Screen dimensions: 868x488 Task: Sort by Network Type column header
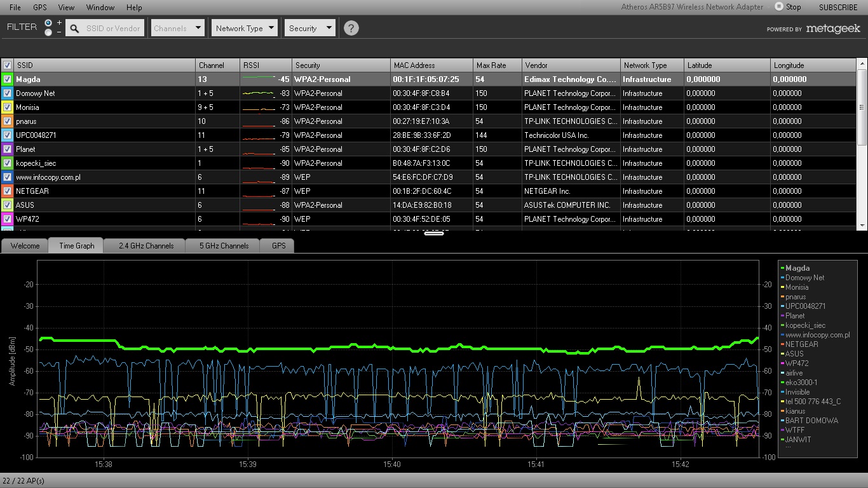pyautogui.click(x=652, y=65)
